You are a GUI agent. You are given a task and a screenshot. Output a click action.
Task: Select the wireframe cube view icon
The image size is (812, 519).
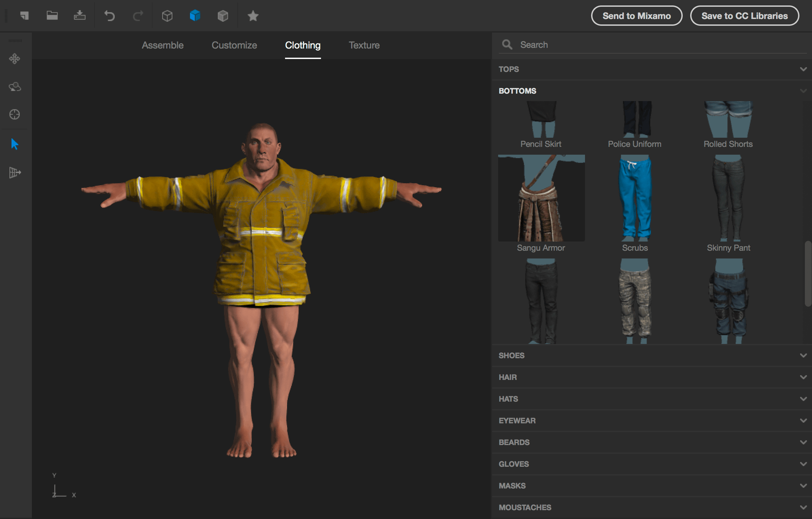click(167, 16)
